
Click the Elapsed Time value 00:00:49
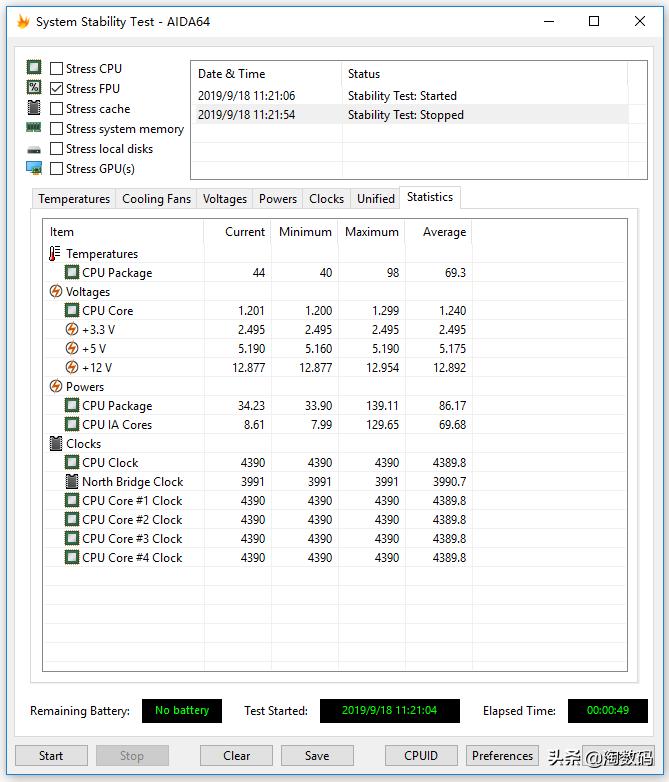pyautogui.click(x=608, y=710)
